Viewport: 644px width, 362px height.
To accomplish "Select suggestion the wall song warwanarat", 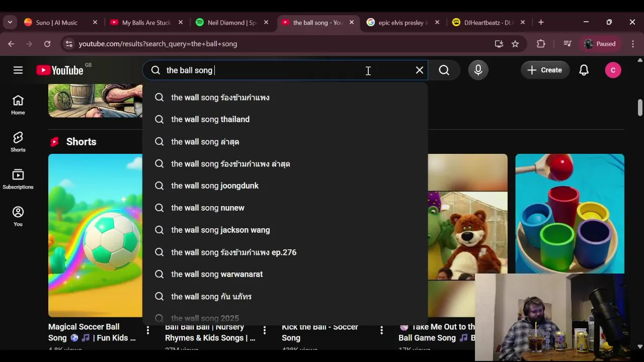I will click(285, 275).
